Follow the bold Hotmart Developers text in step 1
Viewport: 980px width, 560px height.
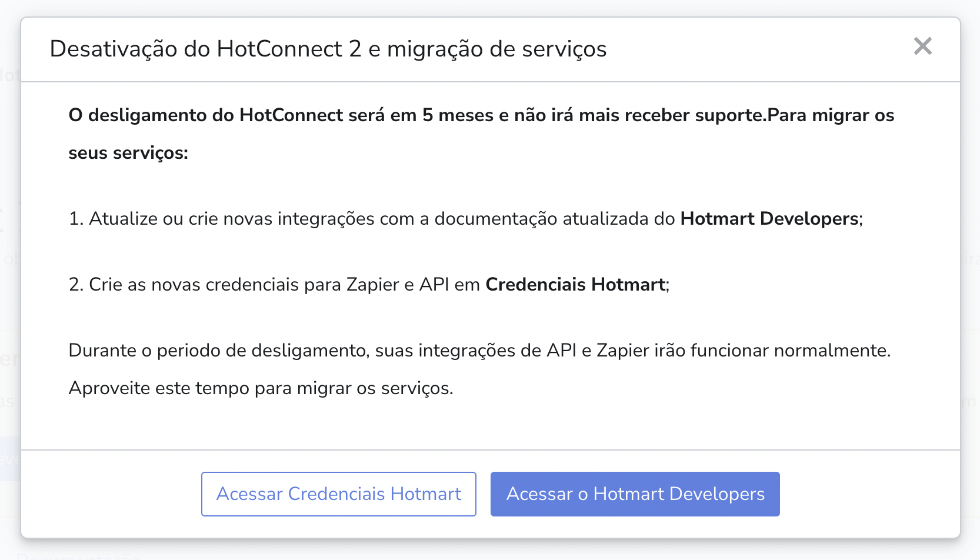pos(769,219)
